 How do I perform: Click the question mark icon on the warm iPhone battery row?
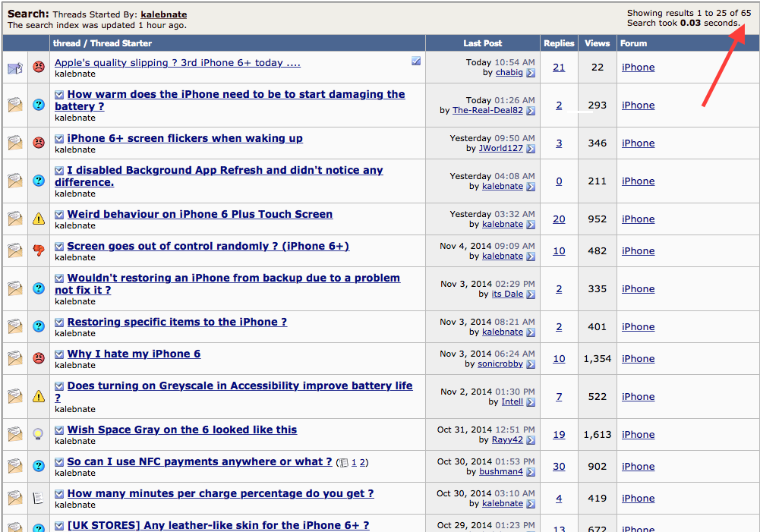(x=39, y=105)
